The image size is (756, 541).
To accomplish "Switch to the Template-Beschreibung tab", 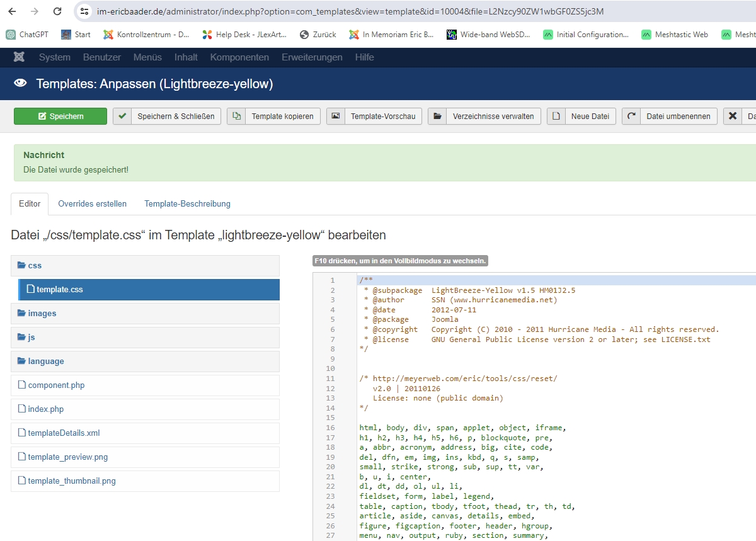I will click(187, 203).
